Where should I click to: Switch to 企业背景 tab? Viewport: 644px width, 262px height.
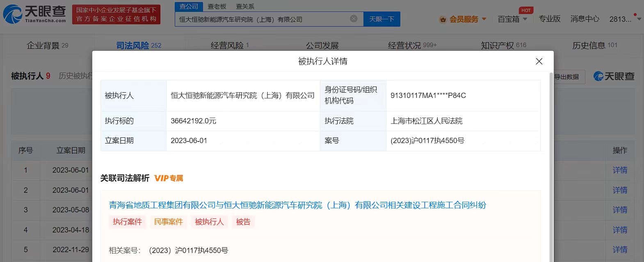pyautogui.click(x=48, y=45)
